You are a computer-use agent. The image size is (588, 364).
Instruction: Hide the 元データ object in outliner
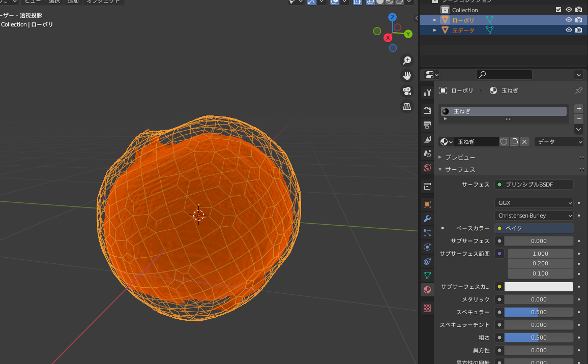pos(568,30)
